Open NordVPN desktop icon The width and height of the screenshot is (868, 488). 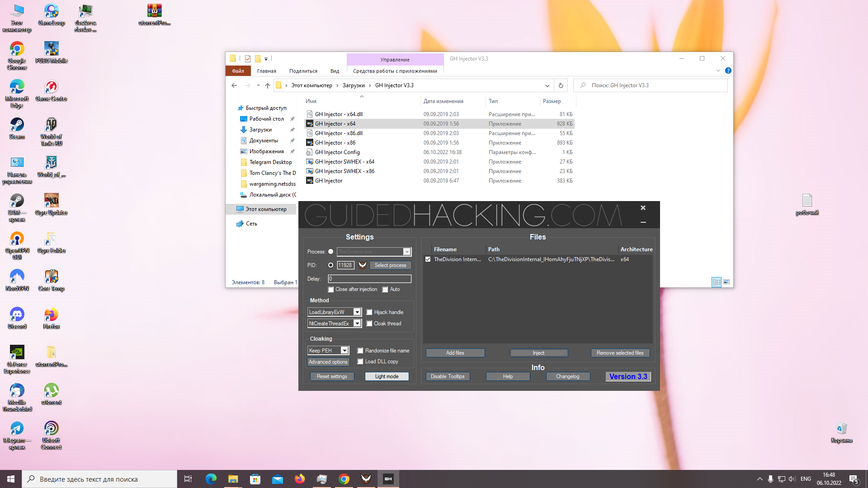tap(17, 280)
